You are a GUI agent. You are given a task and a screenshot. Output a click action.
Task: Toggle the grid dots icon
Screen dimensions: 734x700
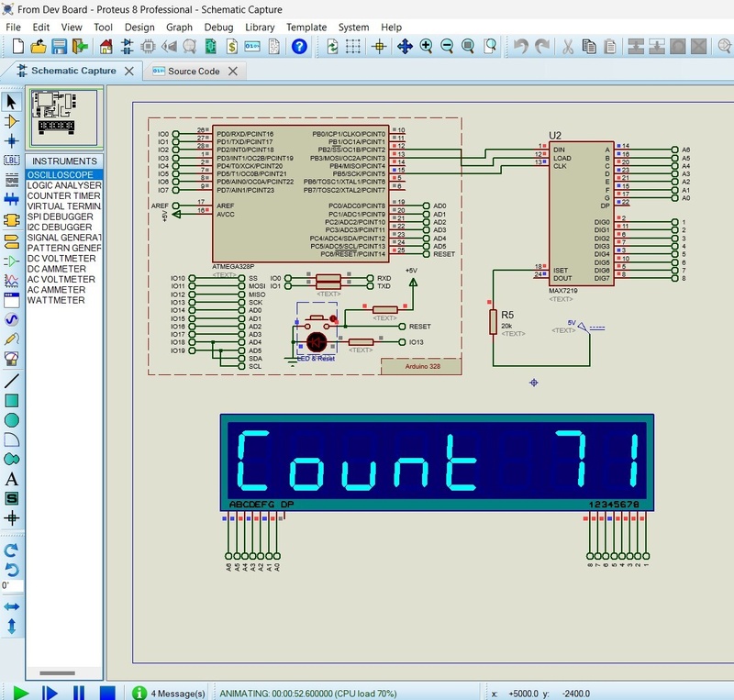tap(353, 47)
